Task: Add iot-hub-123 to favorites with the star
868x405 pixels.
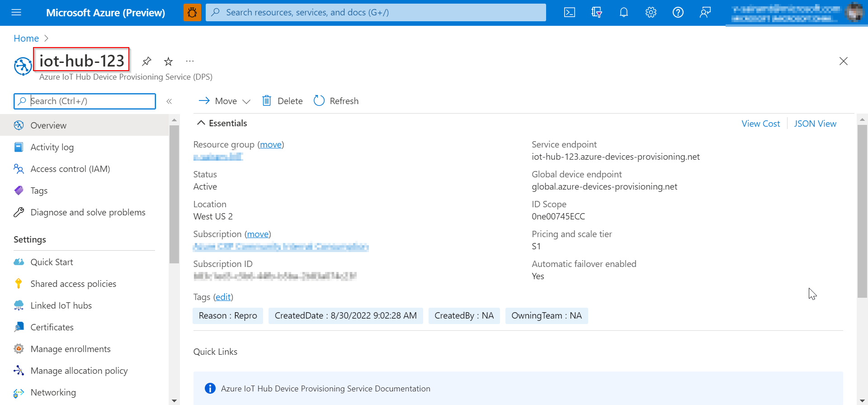Action: tap(168, 61)
